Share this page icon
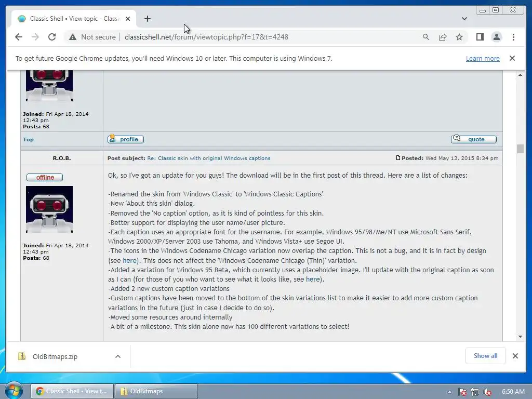Screen dimensions: 532x399 (x=443, y=37)
